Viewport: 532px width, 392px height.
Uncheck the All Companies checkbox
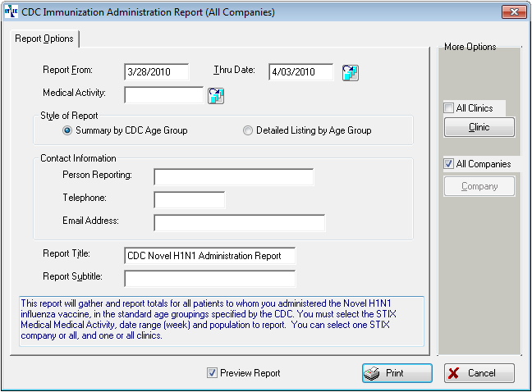point(448,164)
